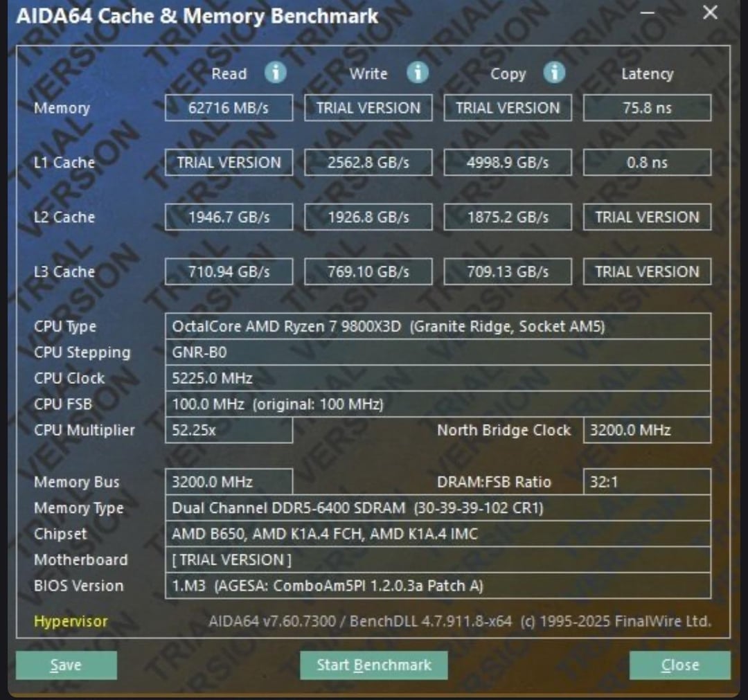Click the Memory Type DDR5-6400 SDRAM field

click(x=438, y=508)
